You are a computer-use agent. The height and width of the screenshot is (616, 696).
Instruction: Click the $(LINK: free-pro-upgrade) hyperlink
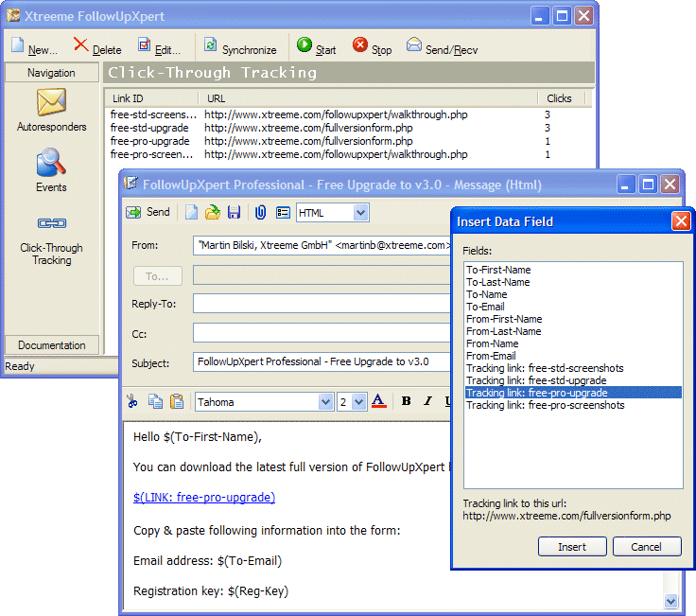point(204,497)
